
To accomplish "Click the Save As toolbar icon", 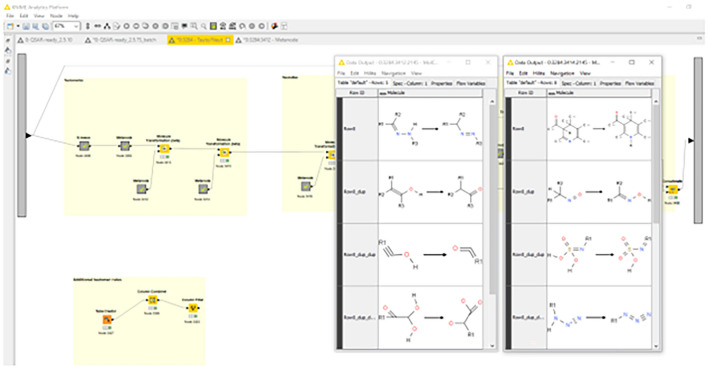I will pos(36,26).
